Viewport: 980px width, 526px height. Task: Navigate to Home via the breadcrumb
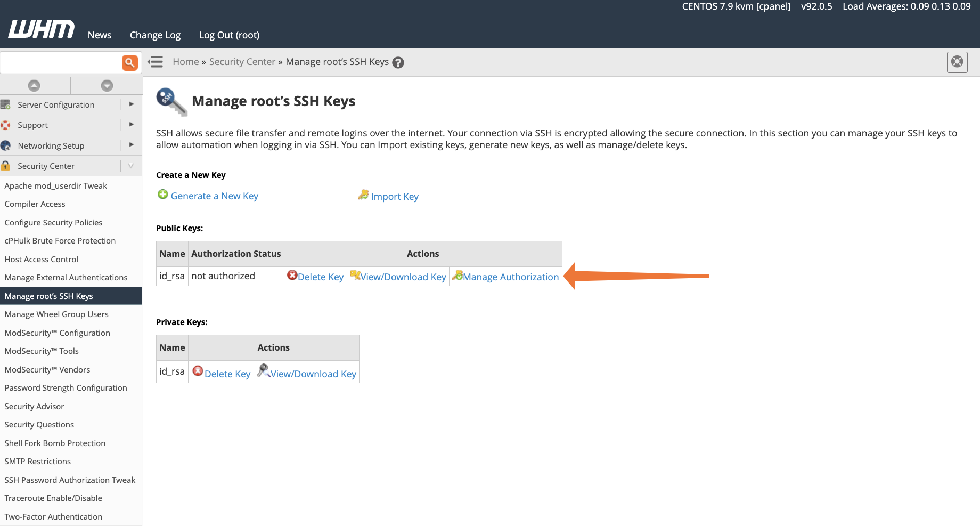(185, 62)
